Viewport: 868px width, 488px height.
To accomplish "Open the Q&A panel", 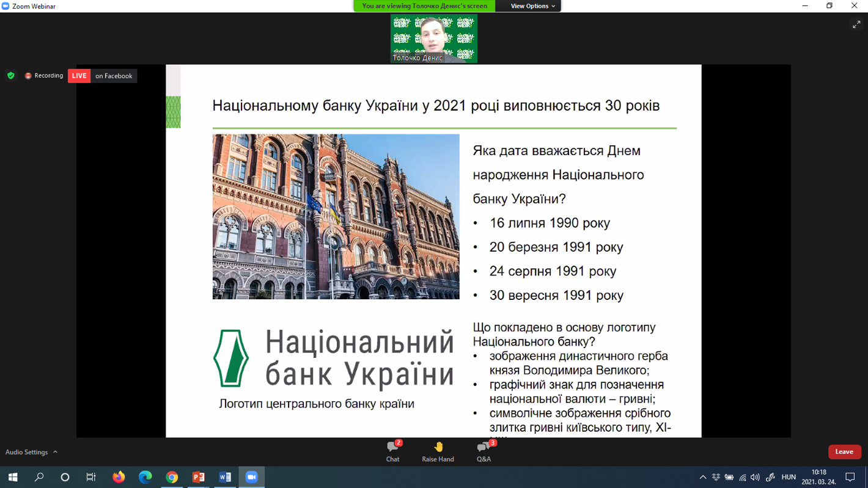I will point(484,451).
